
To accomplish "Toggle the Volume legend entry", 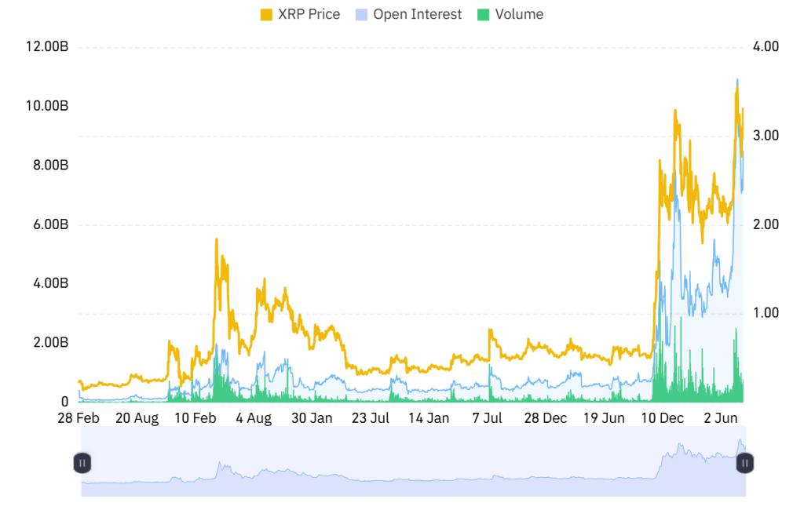I will (510, 14).
